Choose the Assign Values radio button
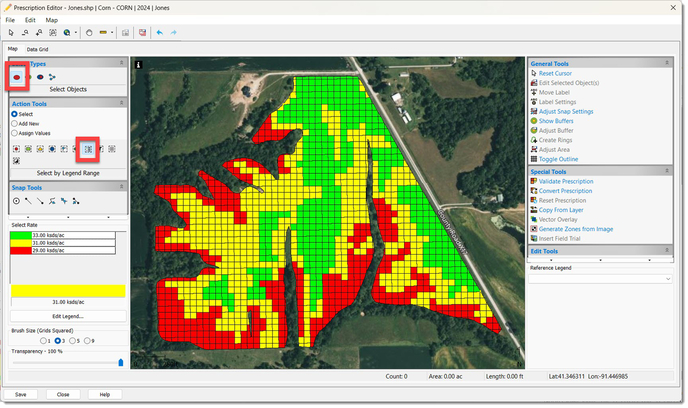The height and width of the screenshot is (408, 688). [13, 132]
